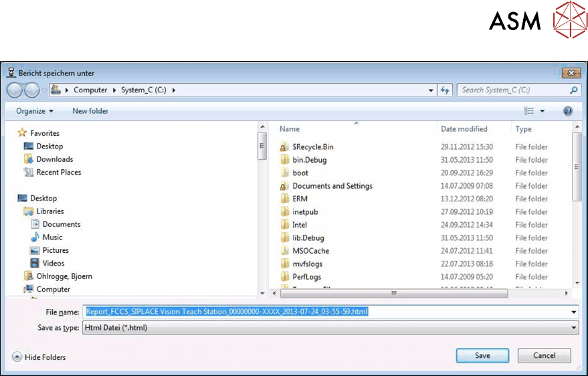Open the view options dropdown arrow
588x376 pixels.
click(542, 111)
